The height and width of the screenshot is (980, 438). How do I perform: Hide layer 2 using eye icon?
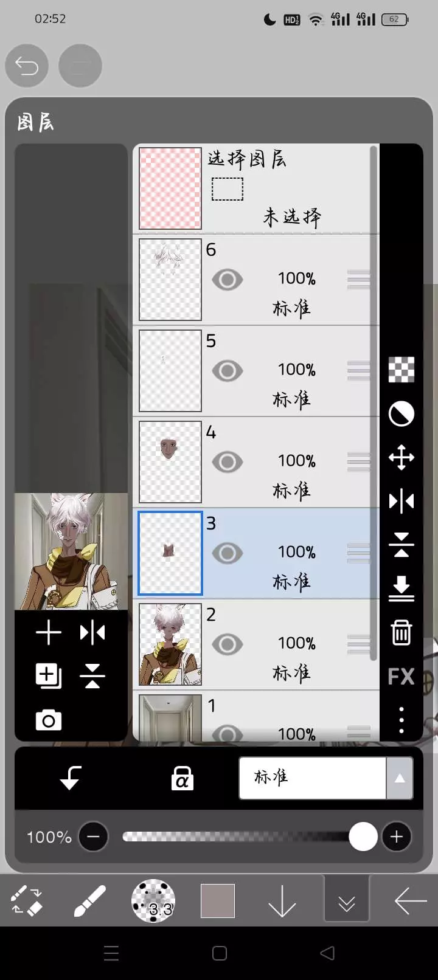(x=228, y=644)
